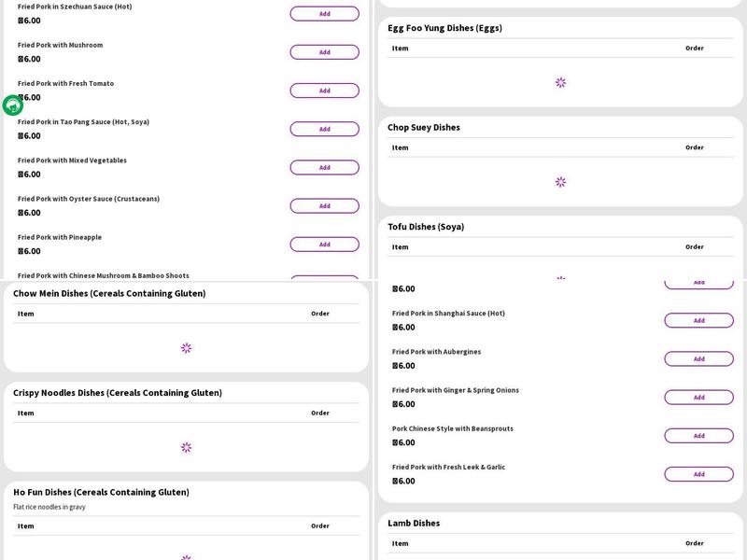Add Fried Pork with Mixed Vegetables

coord(324,168)
